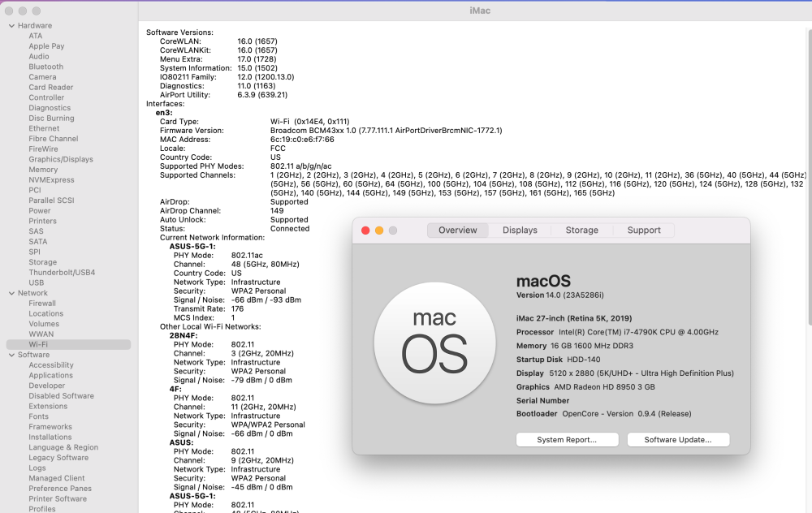Select Audio in the sidebar
Viewport: 812px width, 513px height.
coord(39,57)
